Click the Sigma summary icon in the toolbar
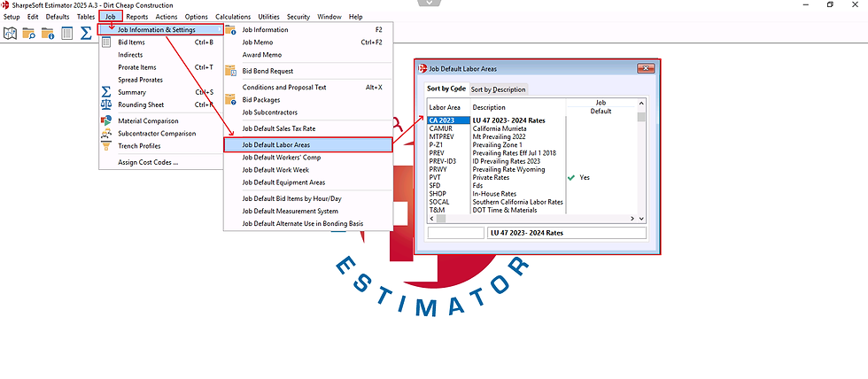Screen dimensions: 868x379 pyautogui.click(x=86, y=34)
